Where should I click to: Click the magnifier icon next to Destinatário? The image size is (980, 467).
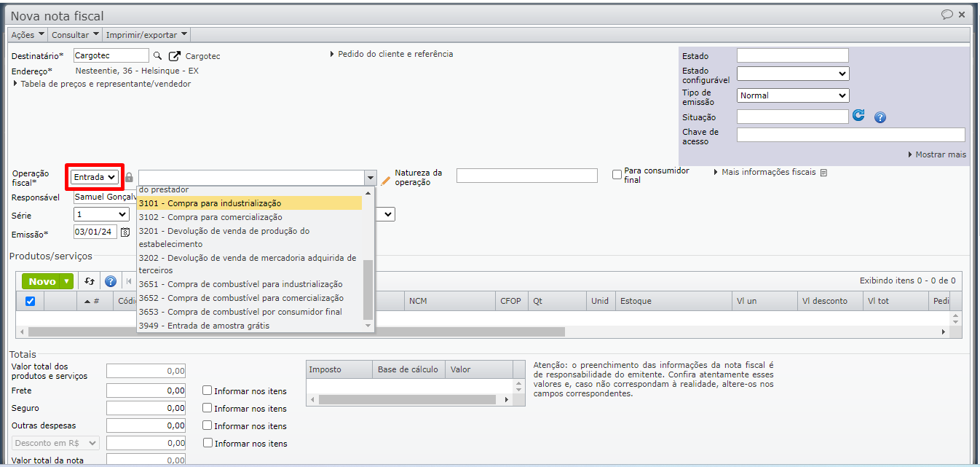pos(157,56)
